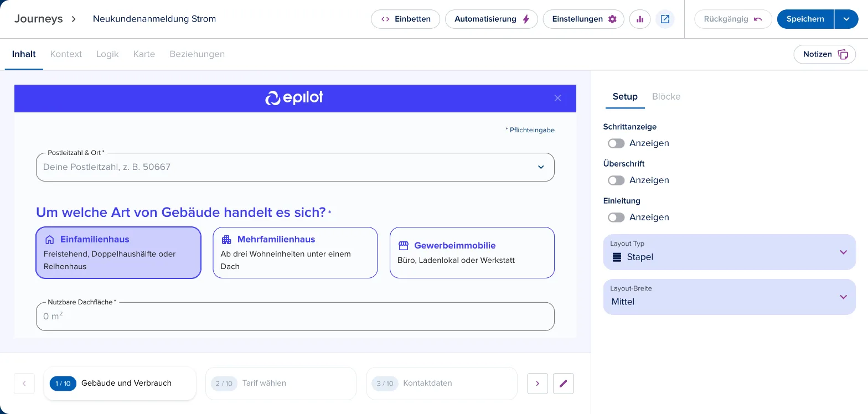Screen dimensions: 868x414
Task: Switch to the Logik tab
Action: tap(107, 54)
